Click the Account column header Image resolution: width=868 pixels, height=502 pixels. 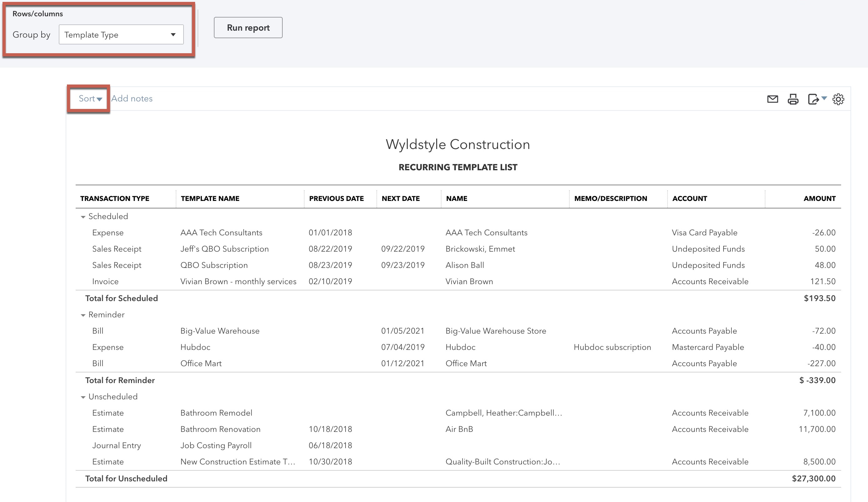[x=689, y=199]
